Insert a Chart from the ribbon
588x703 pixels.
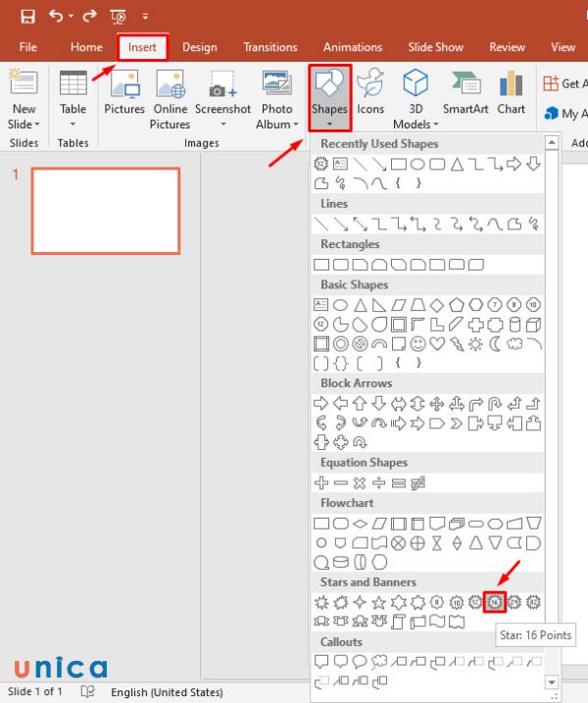click(x=511, y=96)
